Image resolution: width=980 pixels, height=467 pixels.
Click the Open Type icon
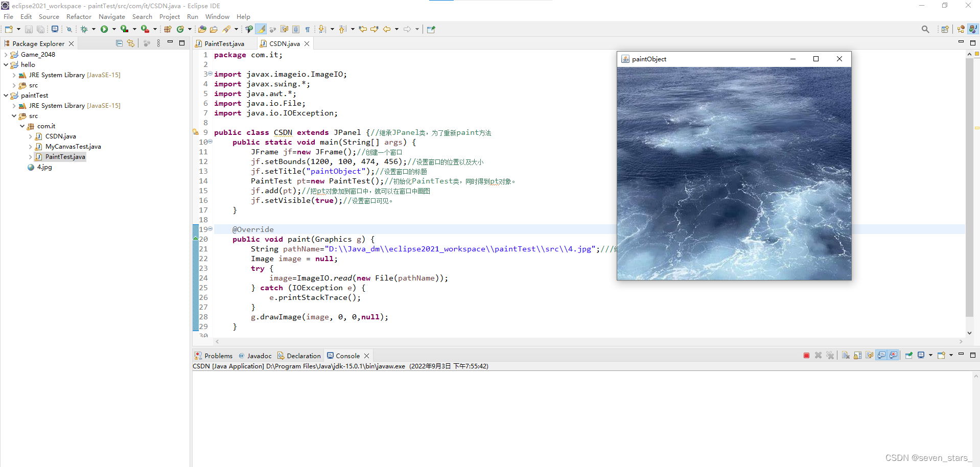click(202, 29)
